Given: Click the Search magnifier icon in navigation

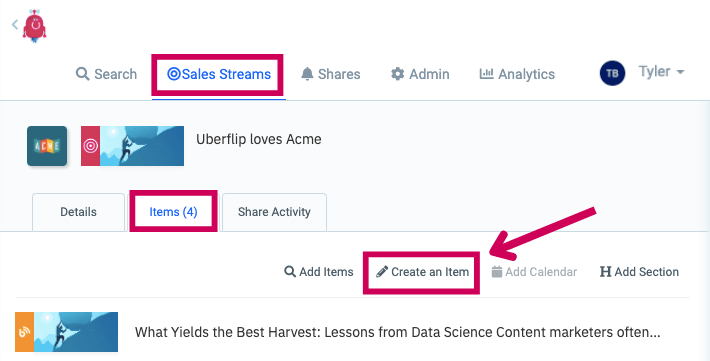Looking at the screenshot, I should point(82,74).
